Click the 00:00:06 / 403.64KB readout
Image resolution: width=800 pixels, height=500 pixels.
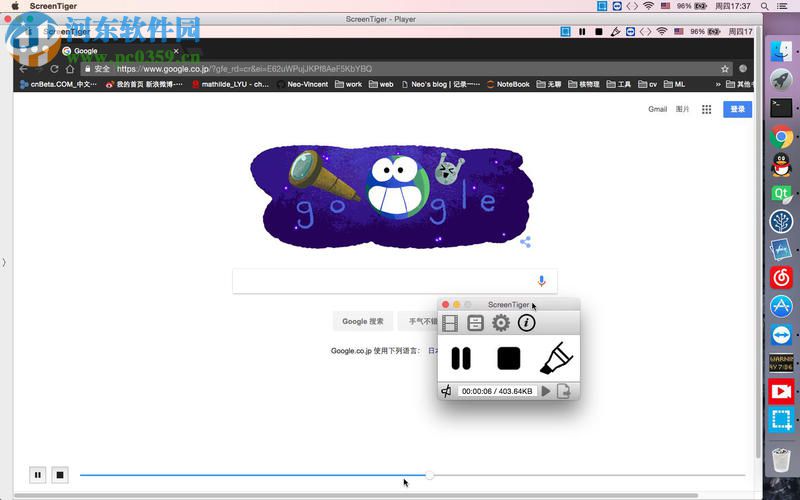(497, 391)
